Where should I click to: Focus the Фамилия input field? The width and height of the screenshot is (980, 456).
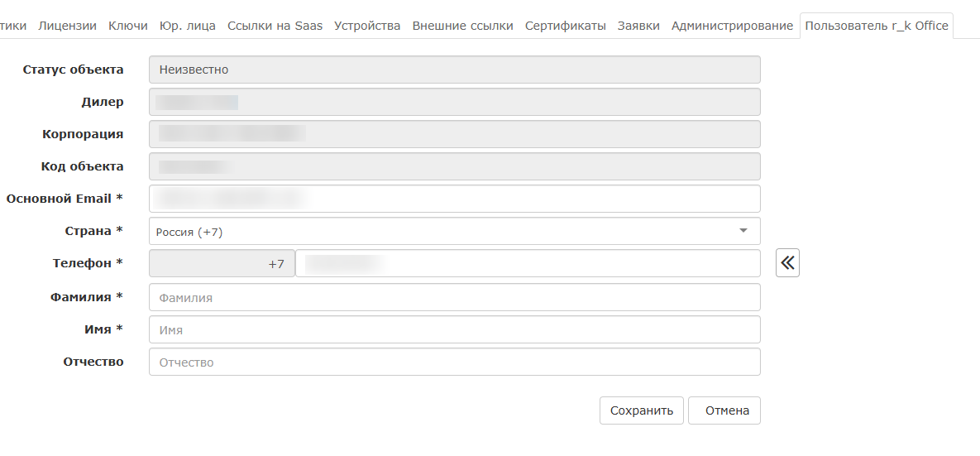[454, 298]
